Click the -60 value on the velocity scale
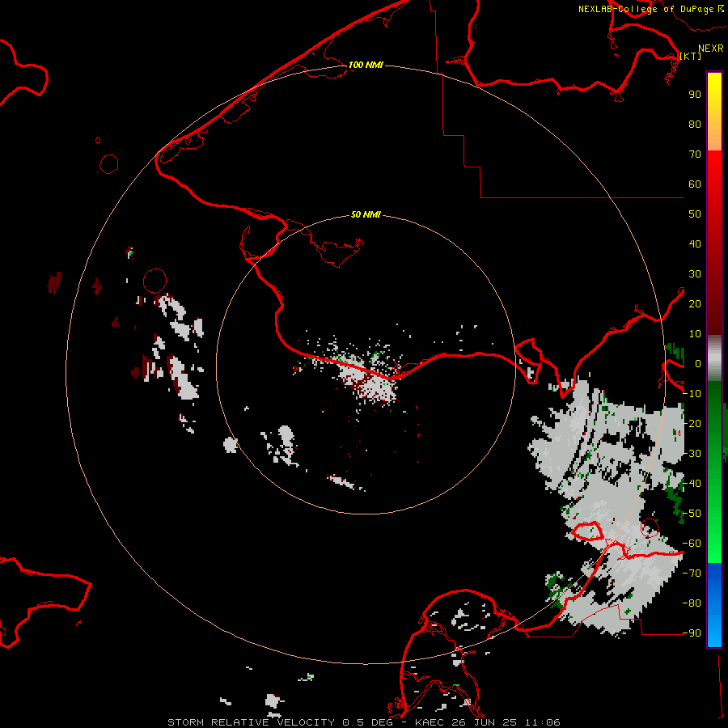 [x=692, y=544]
